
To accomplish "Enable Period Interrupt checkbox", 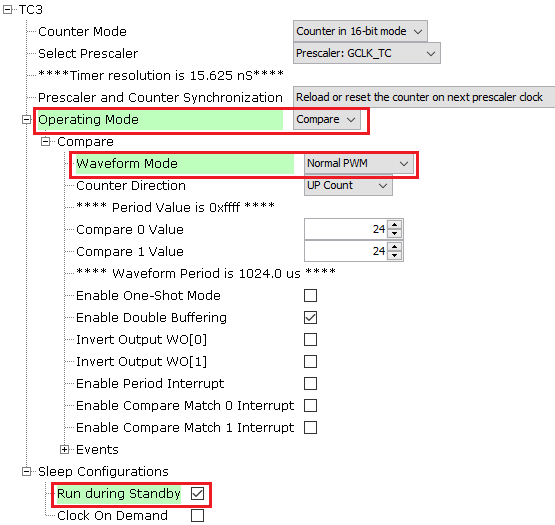I will coord(310,383).
